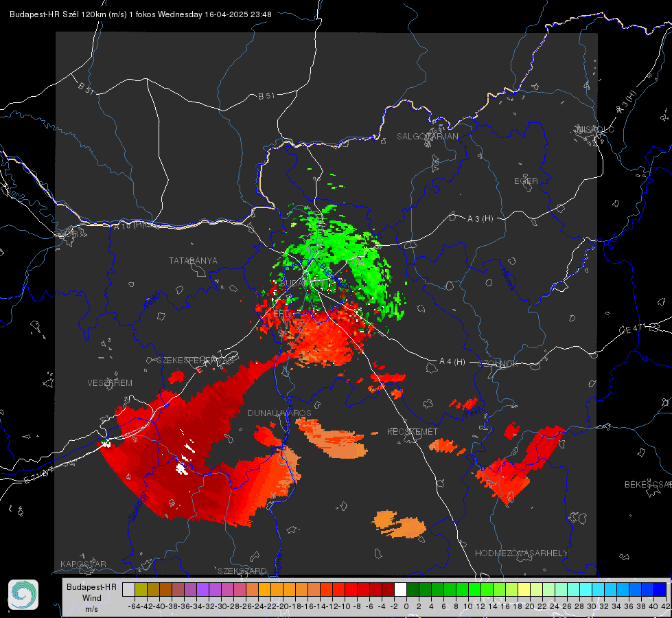The image size is (672, 618).
Task: Pick the light gray swatch left of -64
Action: coord(128,589)
